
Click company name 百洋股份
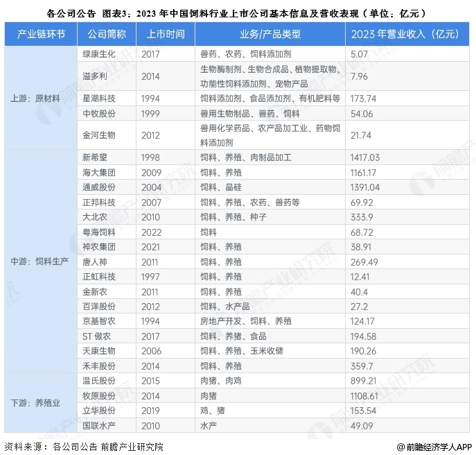click(99, 307)
